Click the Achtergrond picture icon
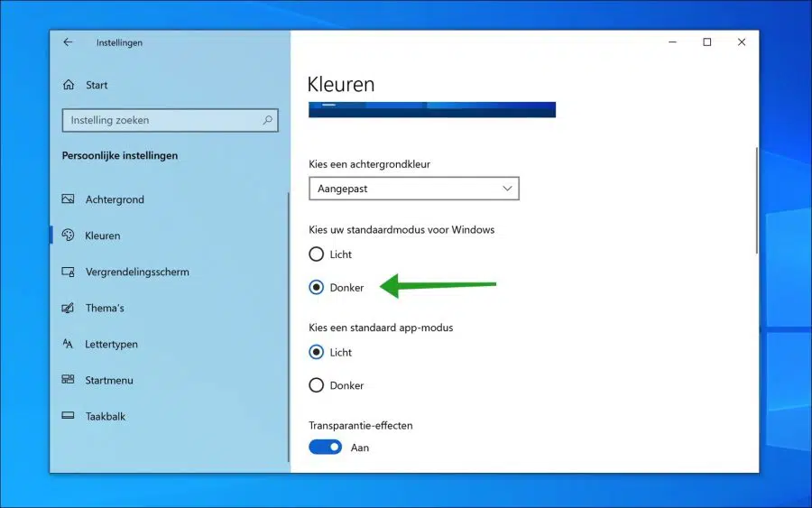 [x=68, y=199]
